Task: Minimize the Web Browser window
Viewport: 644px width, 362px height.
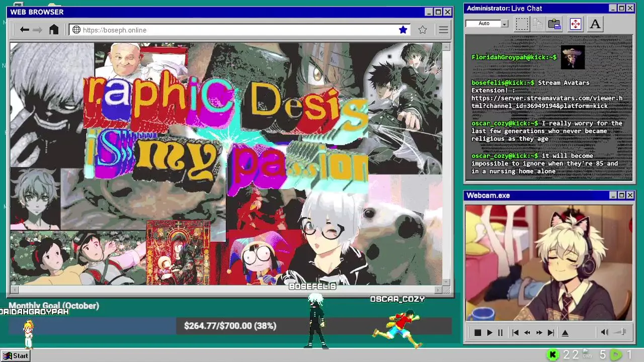Action: (429, 12)
